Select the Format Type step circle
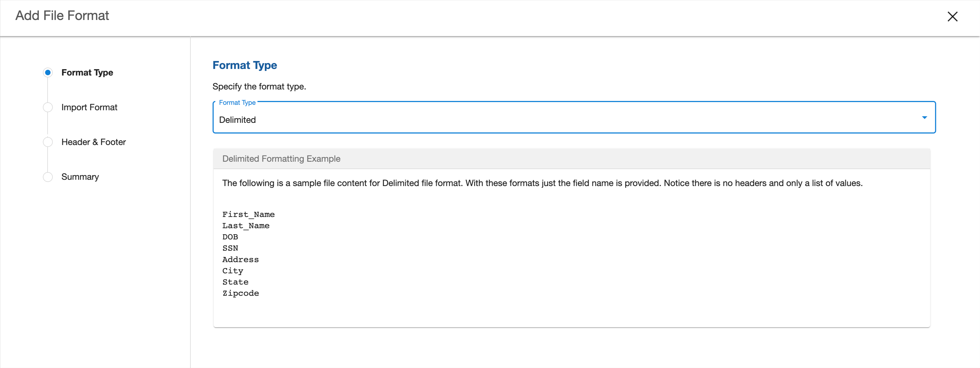The image size is (980, 368). click(48, 72)
